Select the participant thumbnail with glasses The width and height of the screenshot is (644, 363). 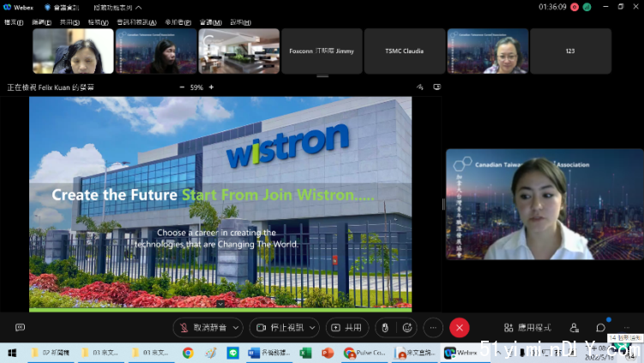coord(488,51)
